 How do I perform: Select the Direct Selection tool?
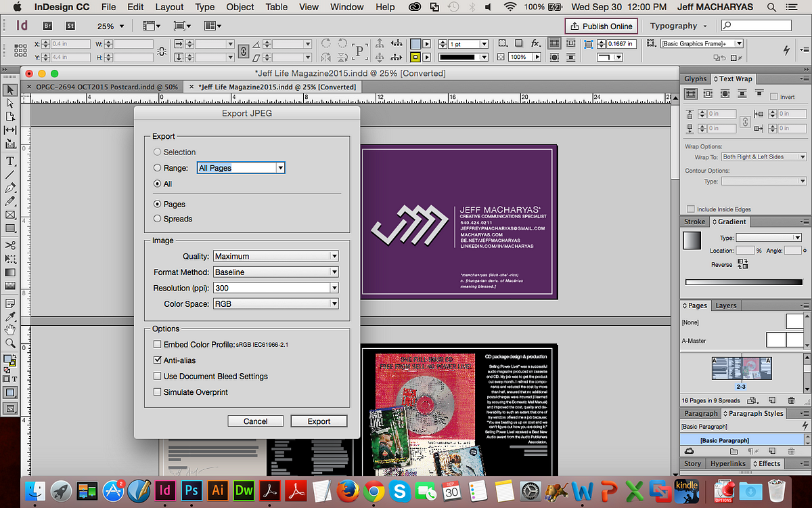click(10, 103)
